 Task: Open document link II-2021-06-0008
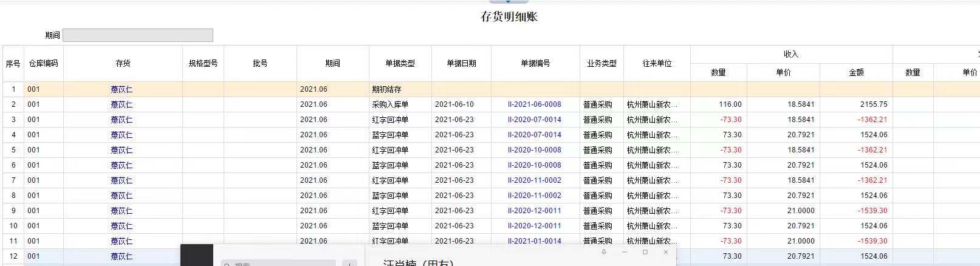click(535, 104)
